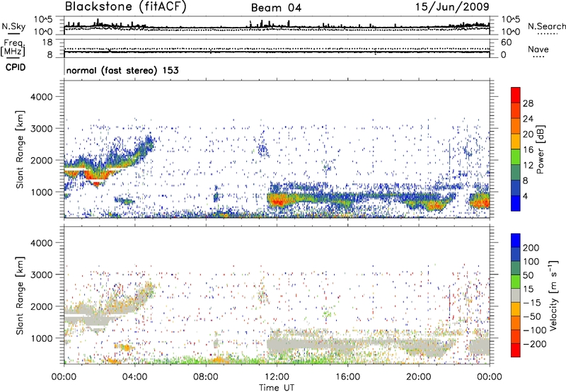
Task: Click the velocity scale value '200'
Action: click(531, 248)
